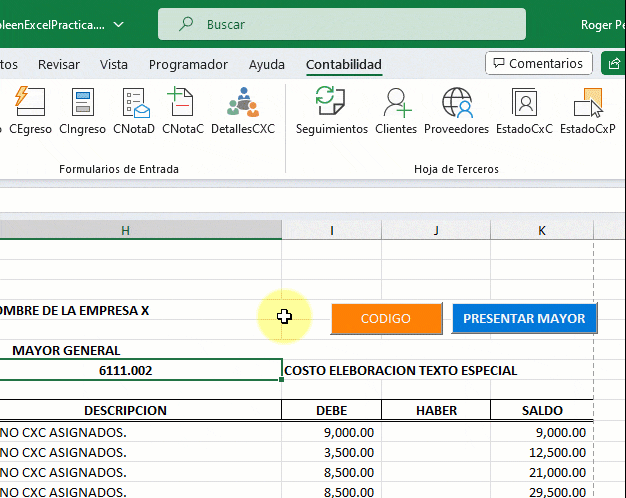The image size is (626, 498).
Task: Click inside the Buscar search field
Action: (x=342, y=24)
